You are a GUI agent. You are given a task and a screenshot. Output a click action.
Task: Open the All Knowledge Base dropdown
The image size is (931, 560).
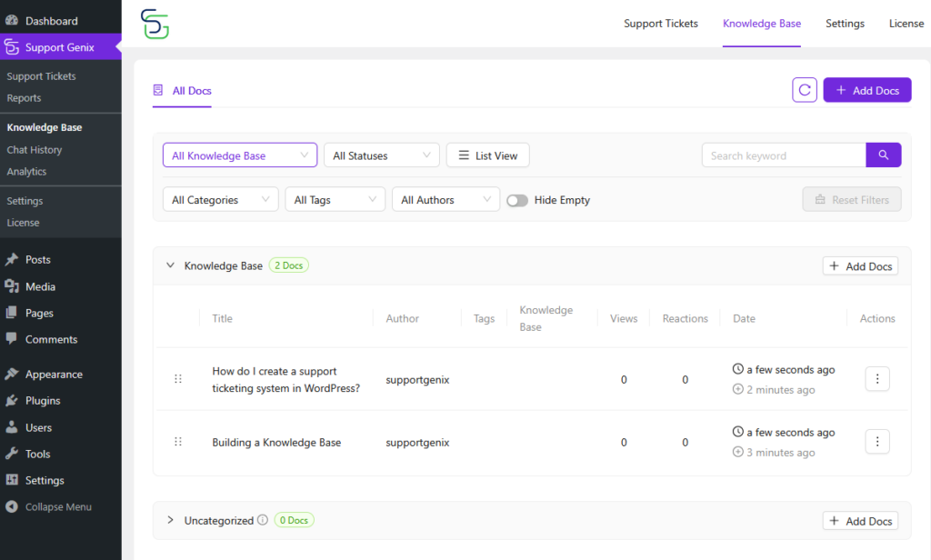coord(239,155)
